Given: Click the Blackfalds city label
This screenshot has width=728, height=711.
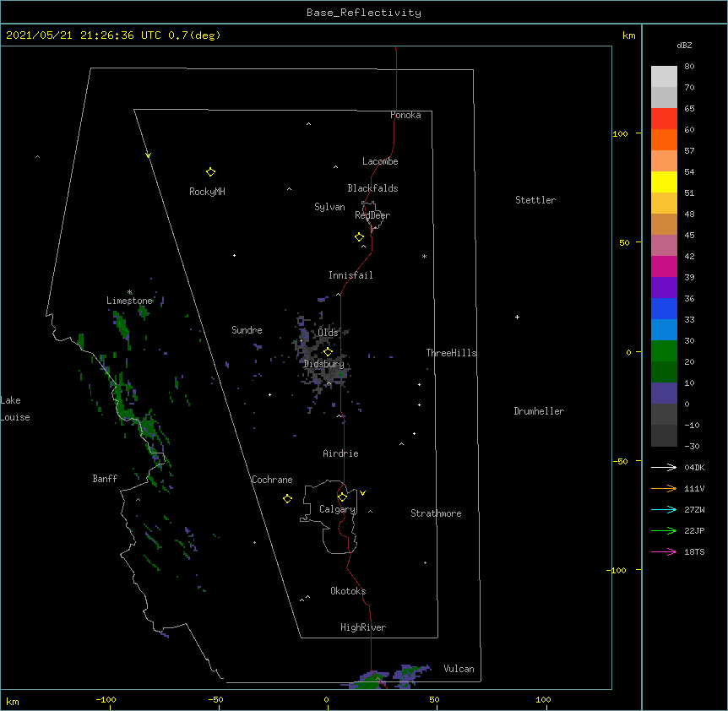Looking at the screenshot, I should click(372, 188).
